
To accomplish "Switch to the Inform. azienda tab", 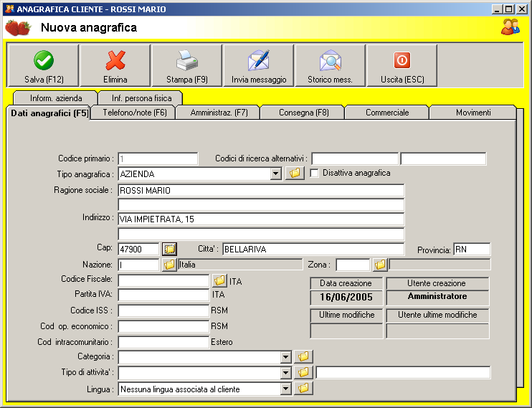I will (x=56, y=98).
